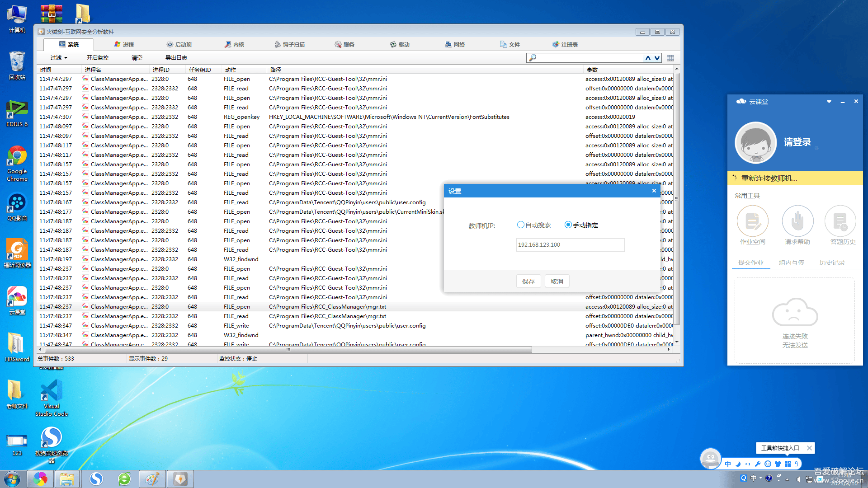Select the HRSword desktop icon
The height and width of the screenshot is (488, 868).
coord(17,347)
